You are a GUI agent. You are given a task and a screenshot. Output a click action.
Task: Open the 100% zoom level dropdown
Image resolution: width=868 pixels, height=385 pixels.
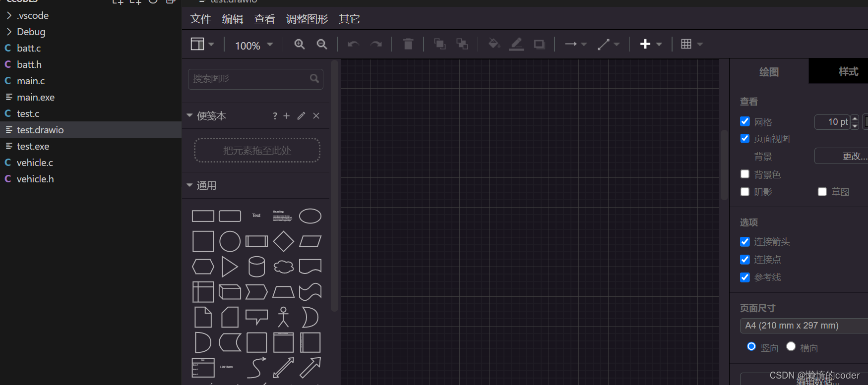(254, 45)
